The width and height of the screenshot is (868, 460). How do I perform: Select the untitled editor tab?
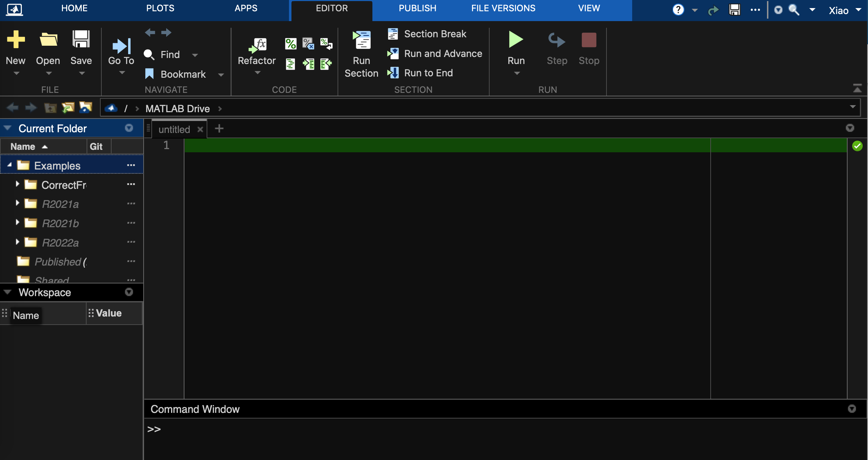(x=174, y=129)
